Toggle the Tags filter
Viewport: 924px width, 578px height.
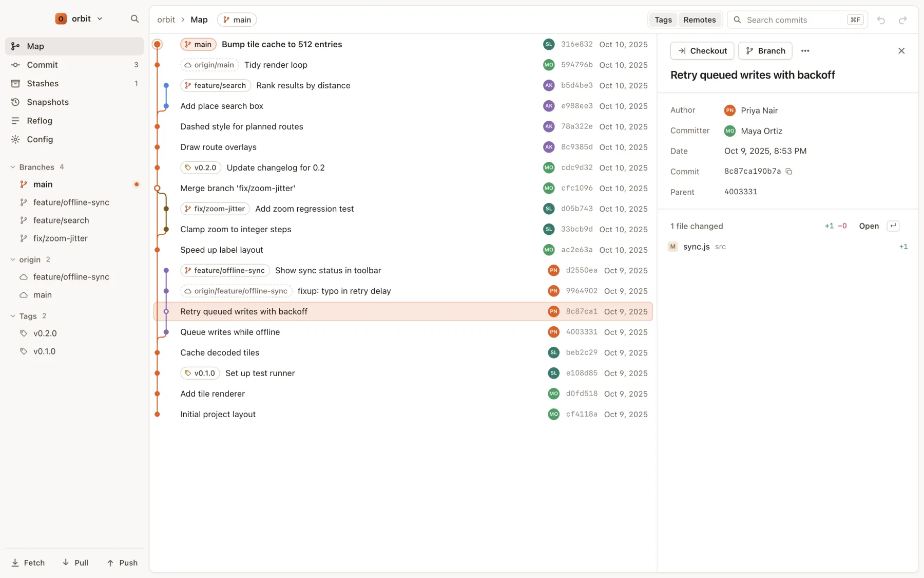663,20
